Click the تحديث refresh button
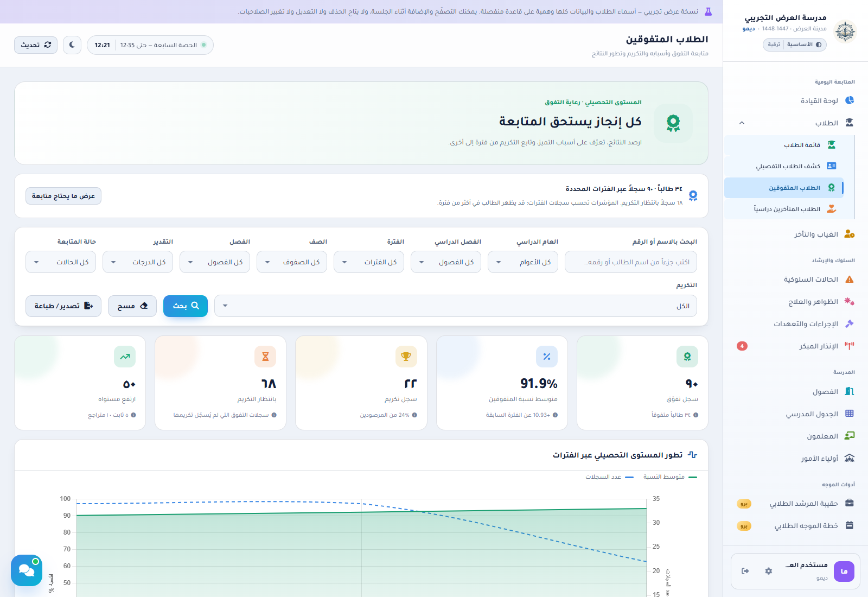The height and width of the screenshot is (597, 868). (x=36, y=45)
